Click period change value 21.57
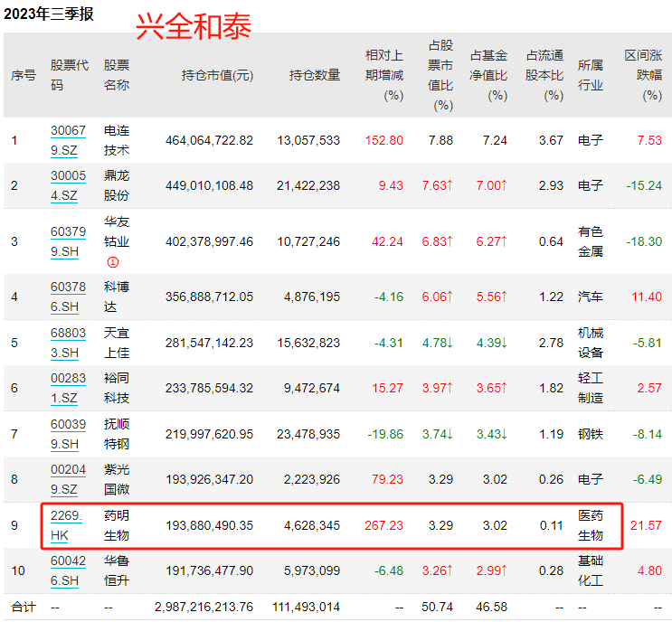 pos(646,525)
